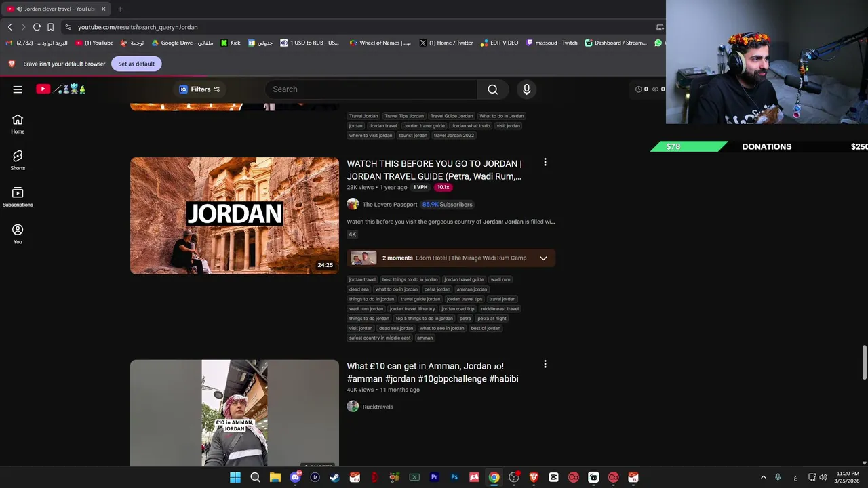This screenshot has width=868, height=488.
Task: Open the EDIT VIDEO bookmark
Action: coord(499,43)
